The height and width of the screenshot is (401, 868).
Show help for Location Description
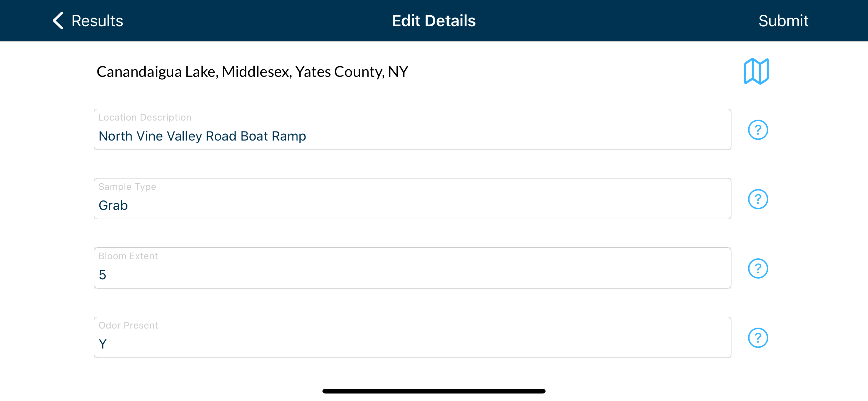pyautogui.click(x=758, y=130)
